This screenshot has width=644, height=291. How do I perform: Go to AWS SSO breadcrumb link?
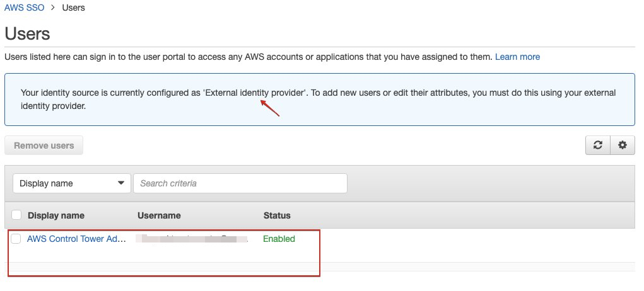[x=24, y=8]
